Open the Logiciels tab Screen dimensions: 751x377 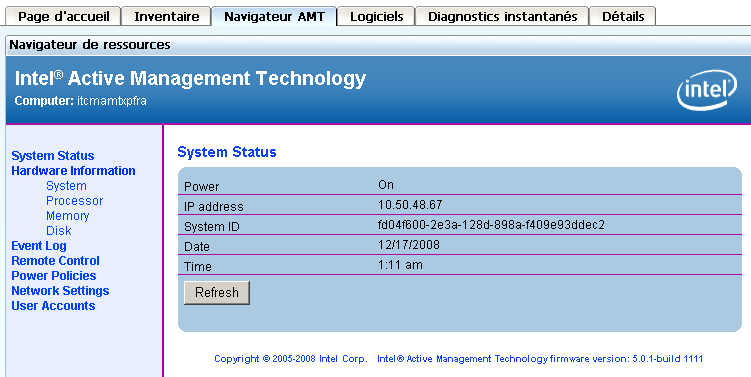376,16
